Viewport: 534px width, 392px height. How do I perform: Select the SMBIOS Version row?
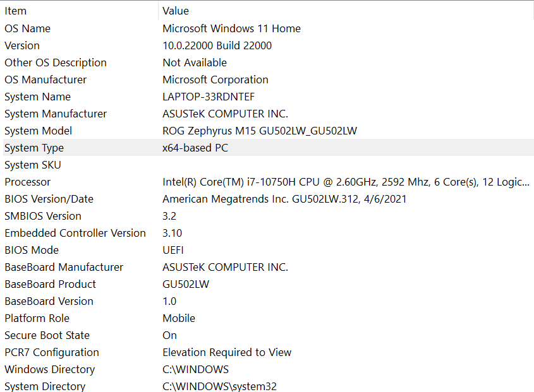tap(42, 216)
